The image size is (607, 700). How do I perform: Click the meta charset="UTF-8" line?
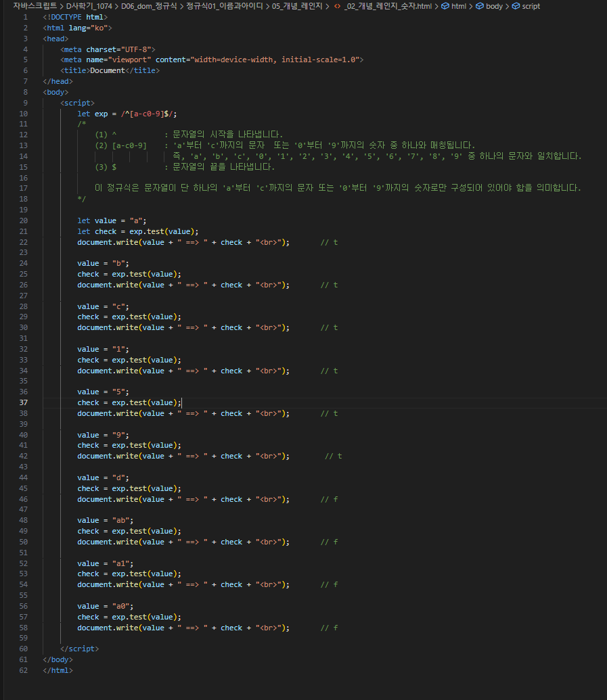108,49
